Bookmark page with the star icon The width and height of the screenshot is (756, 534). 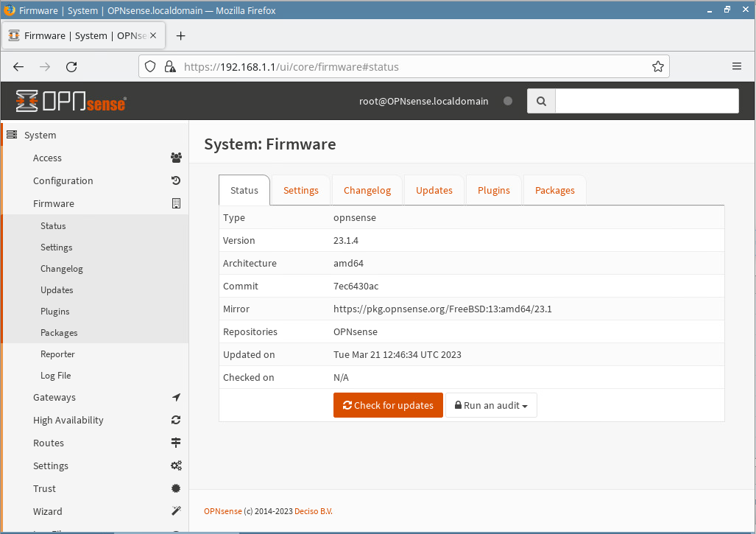[657, 66]
